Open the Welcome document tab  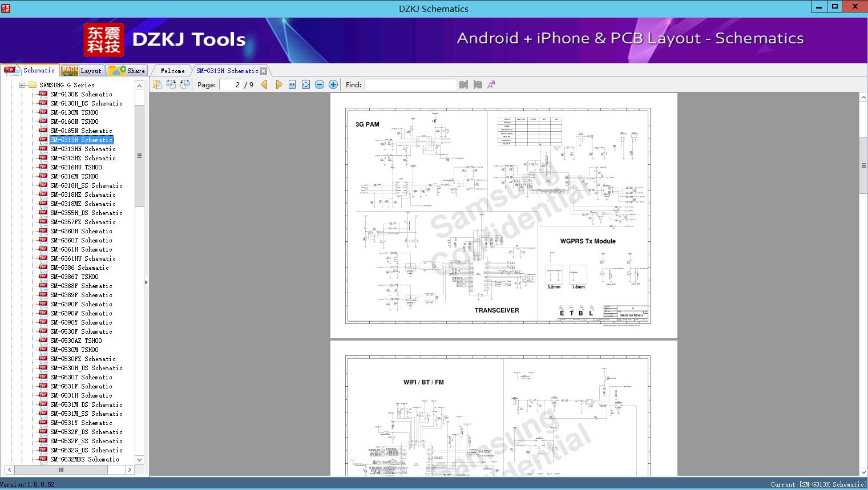[x=172, y=71]
